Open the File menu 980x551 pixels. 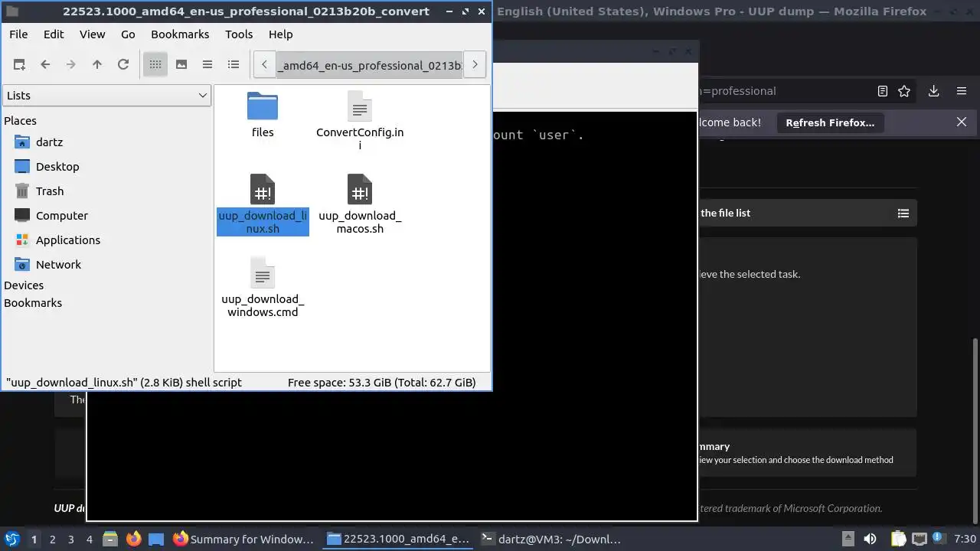point(18,34)
